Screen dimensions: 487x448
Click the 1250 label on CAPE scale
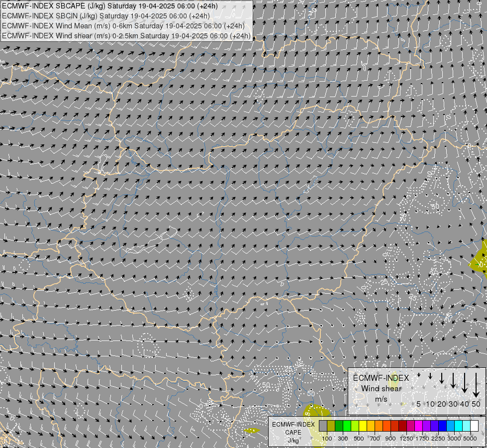click(406, 439)
